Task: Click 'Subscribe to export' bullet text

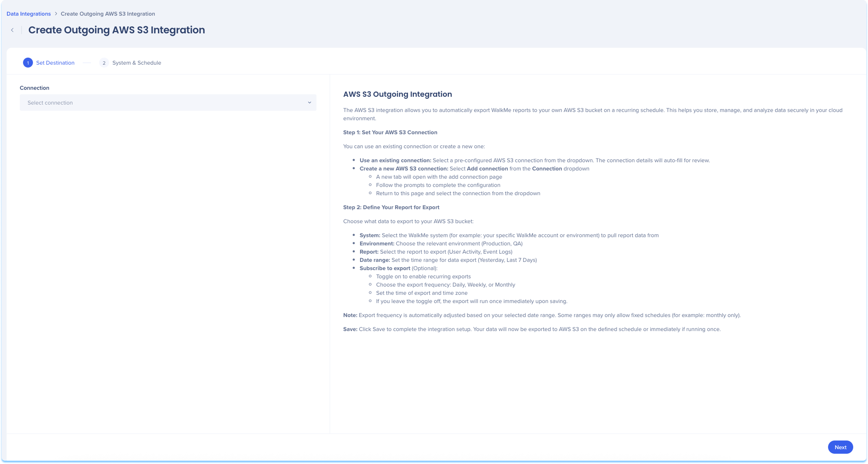Action: click(398, 268)
